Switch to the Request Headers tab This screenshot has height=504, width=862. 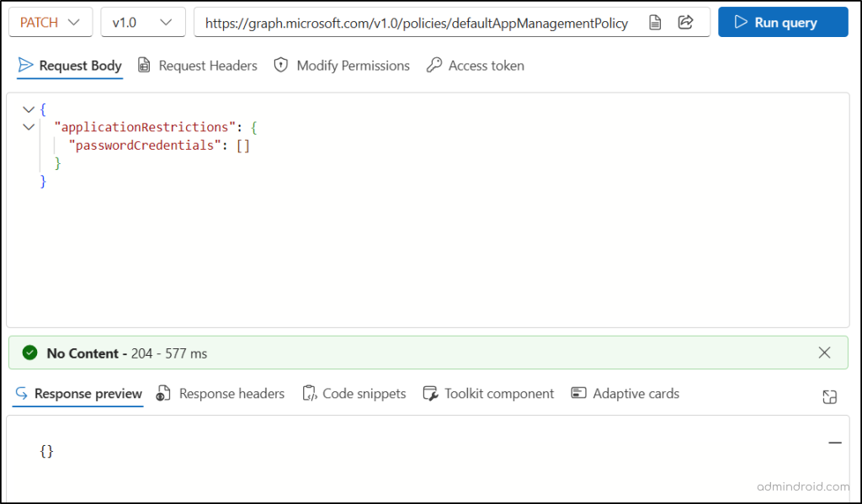pyautogui.click(x=197, y=66)
